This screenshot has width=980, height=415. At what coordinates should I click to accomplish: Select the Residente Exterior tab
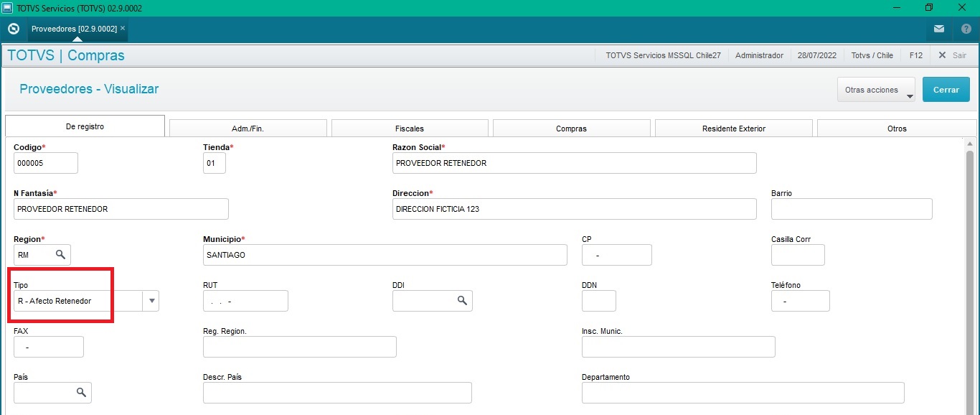click(734, 129)
